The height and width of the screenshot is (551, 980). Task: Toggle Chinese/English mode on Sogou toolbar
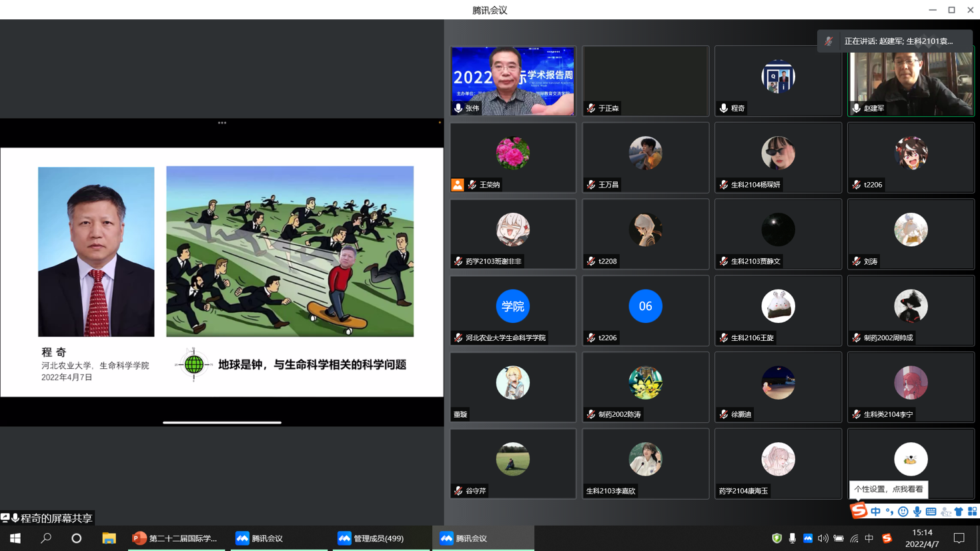(x=876, y=512)
